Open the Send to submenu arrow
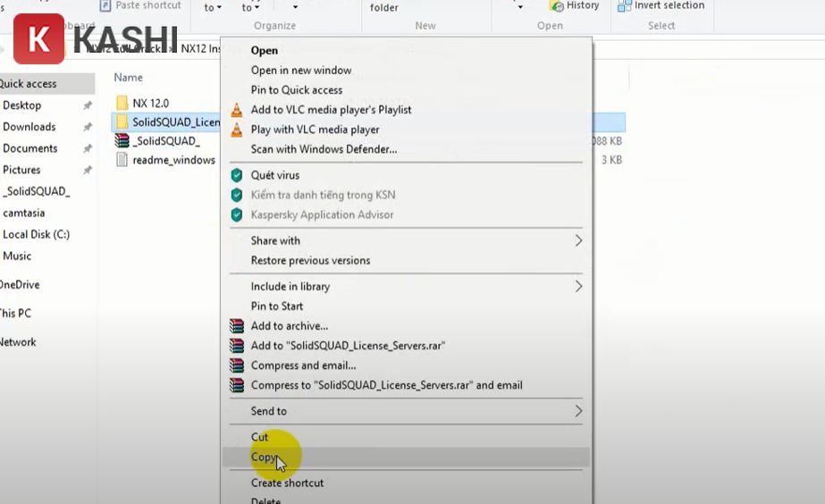Screen dimensions: 825x504 point(578,411)
